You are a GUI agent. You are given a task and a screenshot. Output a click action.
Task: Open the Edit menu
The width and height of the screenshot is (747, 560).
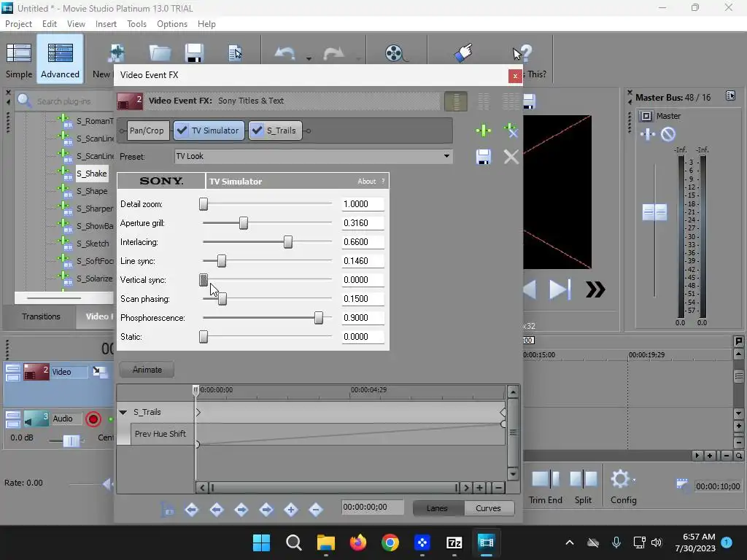(x=49, y=24)
